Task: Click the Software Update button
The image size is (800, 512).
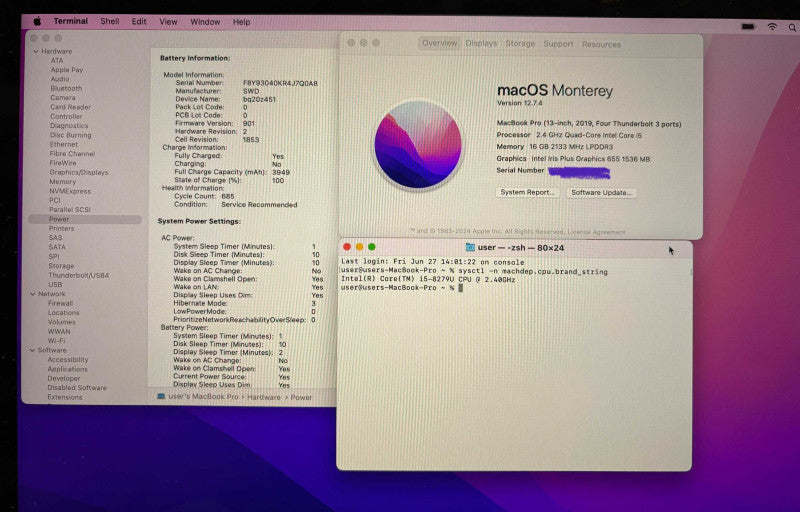Action: 601,193
